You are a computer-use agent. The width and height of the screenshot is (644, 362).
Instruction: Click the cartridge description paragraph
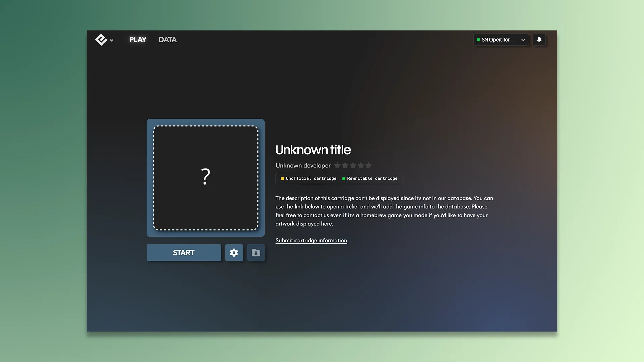coord(384,211)
